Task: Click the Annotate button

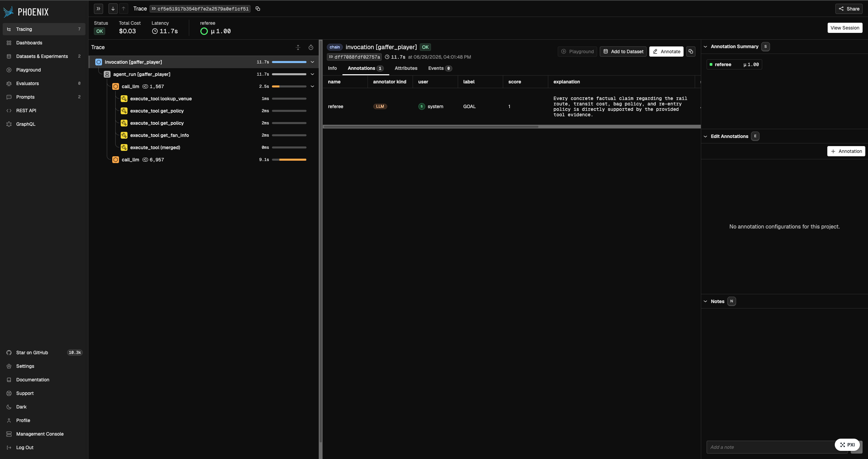Action: pyautogui.click(x=666, y=52)
